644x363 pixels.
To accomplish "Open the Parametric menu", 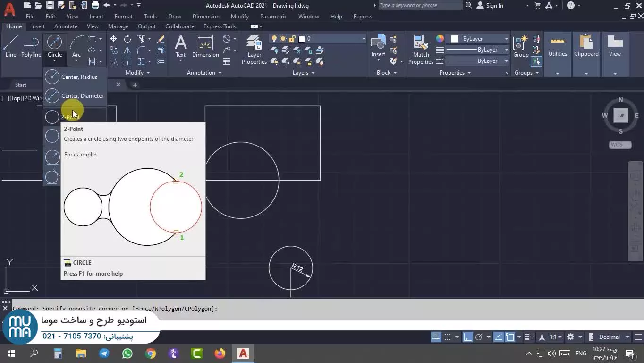I will pos(273,17).
